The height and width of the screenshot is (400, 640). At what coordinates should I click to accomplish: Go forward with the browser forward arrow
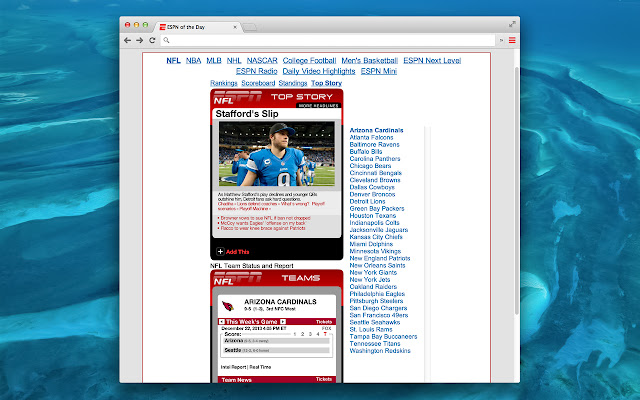pyautogui.click(x=140, y=40)
